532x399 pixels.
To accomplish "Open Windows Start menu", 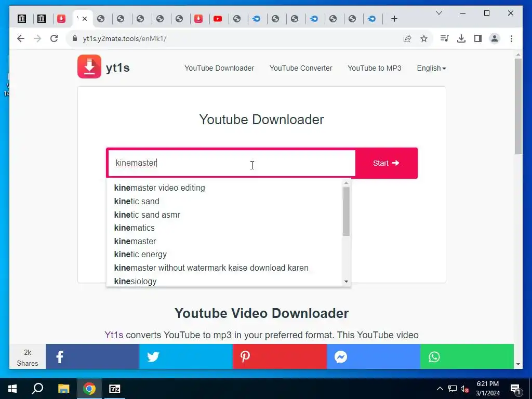I will click(12, 389).
